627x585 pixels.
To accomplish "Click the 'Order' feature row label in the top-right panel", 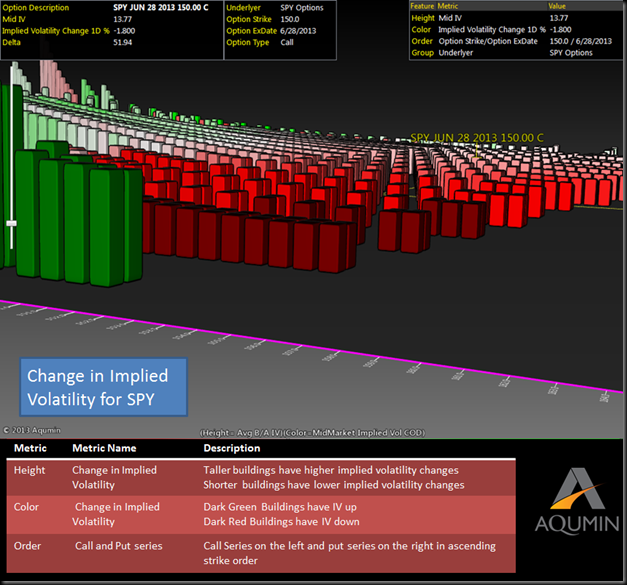I will click(x=422, y=41).
